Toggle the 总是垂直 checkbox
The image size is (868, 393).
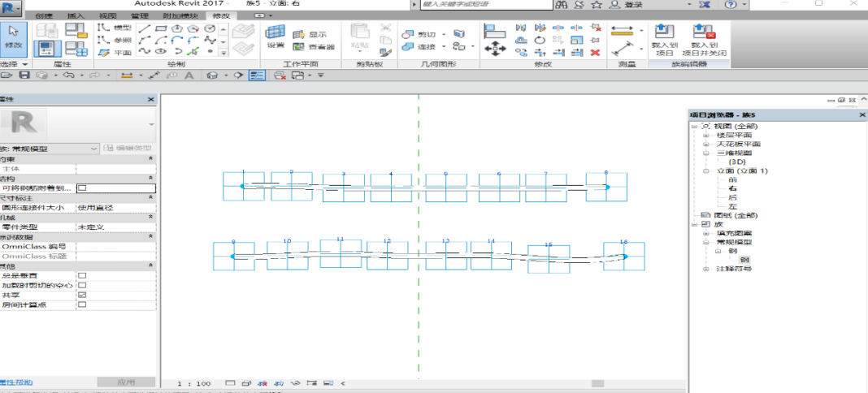click(x=82, y=274)
